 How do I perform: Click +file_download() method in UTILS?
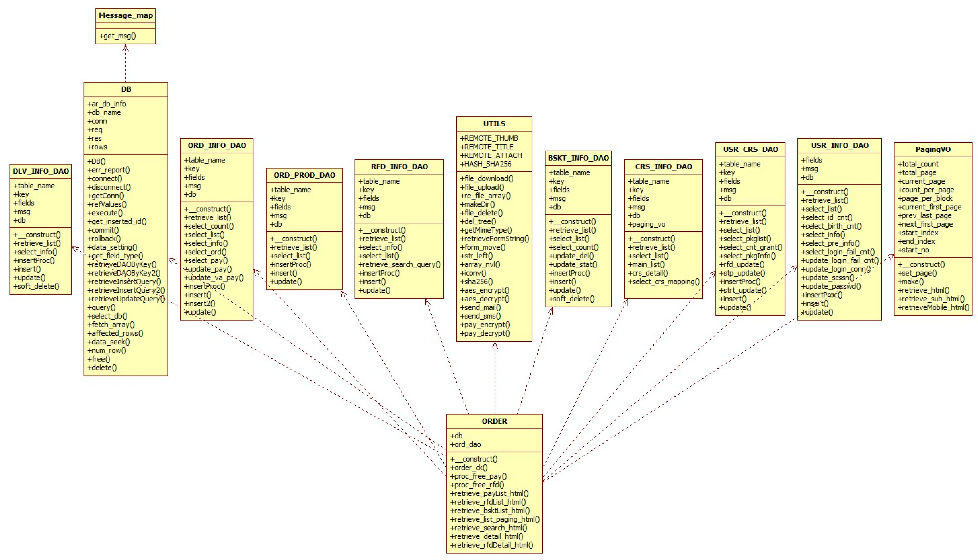pyautogui.click(x=487, y=178)
